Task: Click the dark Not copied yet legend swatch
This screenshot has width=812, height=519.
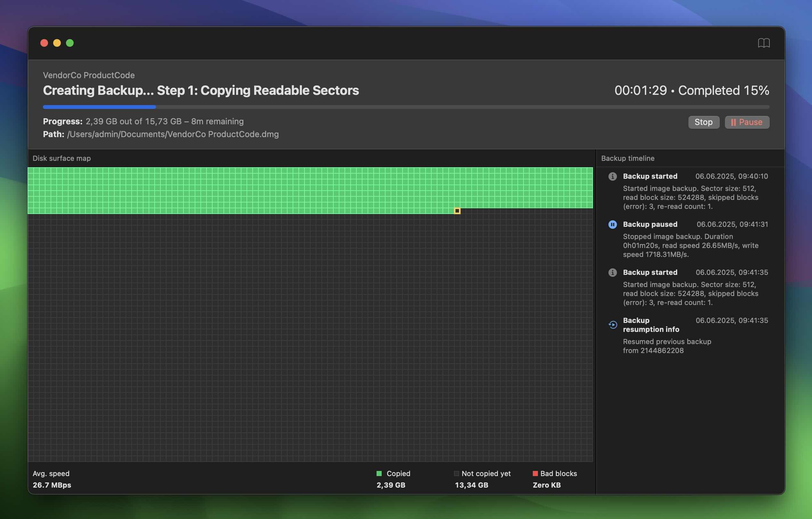Action: point(456,474)
